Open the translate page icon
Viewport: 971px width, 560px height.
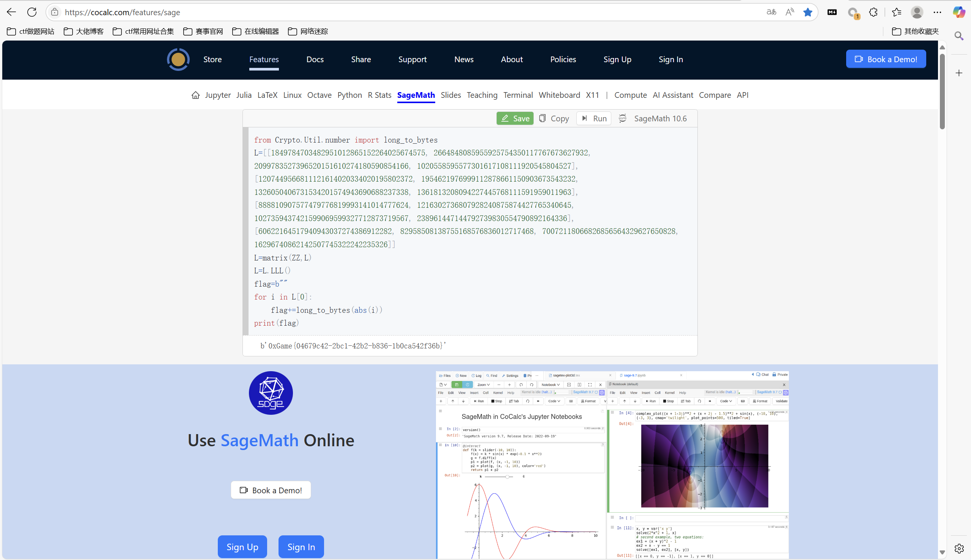(771, 12)
